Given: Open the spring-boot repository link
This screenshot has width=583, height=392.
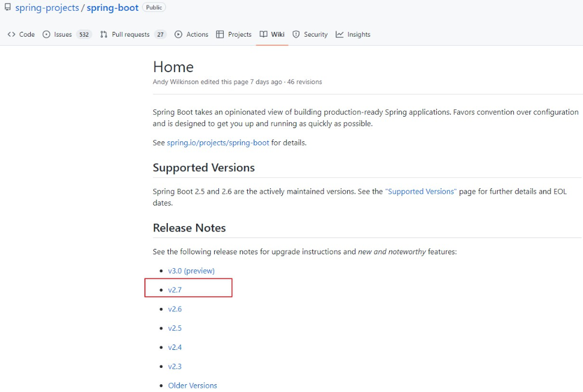Looking at the screenshot, I should (113, 8).
